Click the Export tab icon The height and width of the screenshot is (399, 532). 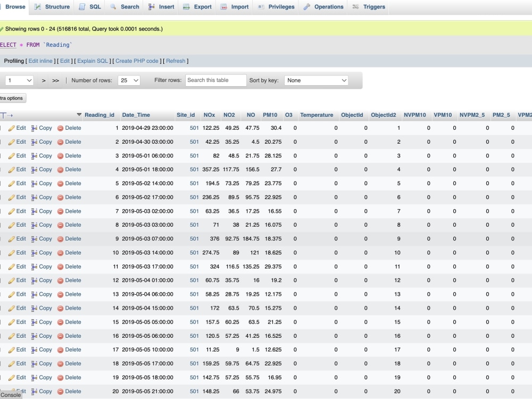[x=186, y=7]
